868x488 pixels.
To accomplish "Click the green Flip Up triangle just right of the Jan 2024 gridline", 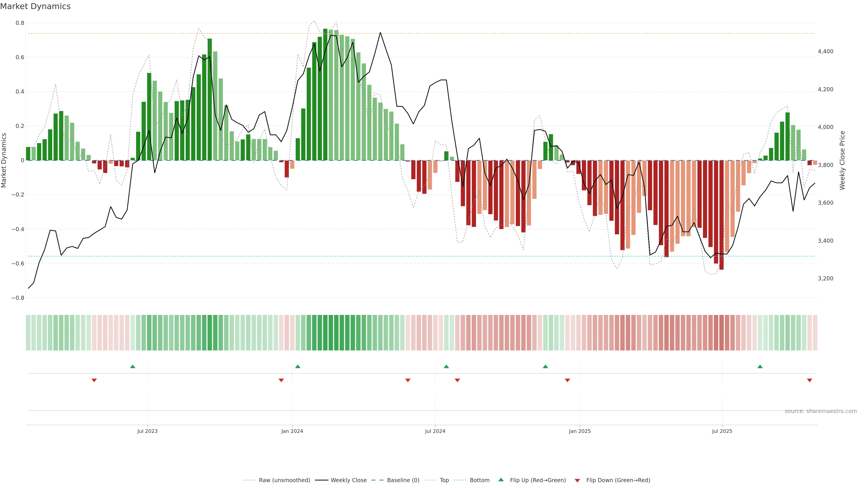I will click(297, 366).
